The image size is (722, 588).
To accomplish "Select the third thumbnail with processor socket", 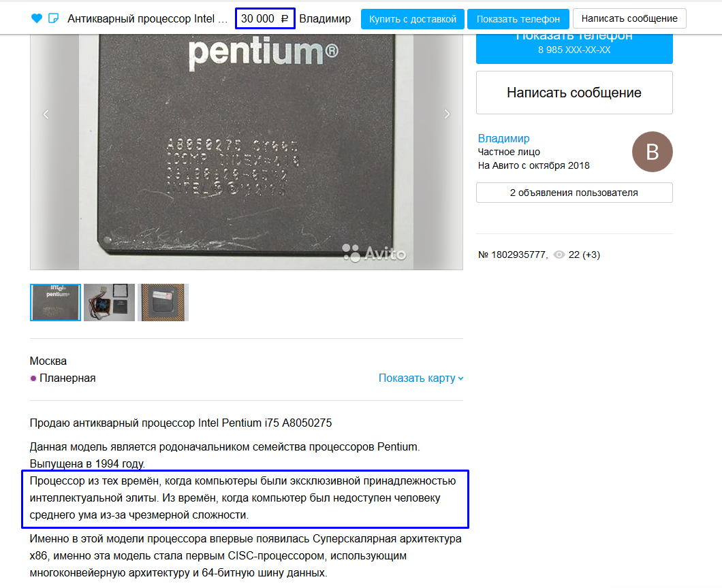I will coord(163,302).
